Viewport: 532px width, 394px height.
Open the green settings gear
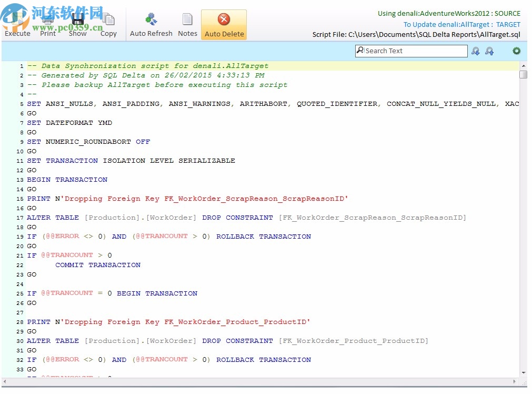pyautogui.click(x=516, y=51)
